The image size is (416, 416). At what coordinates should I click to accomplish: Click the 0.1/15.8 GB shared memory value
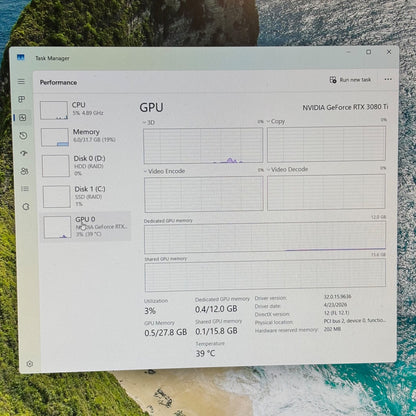click(217, 331)
